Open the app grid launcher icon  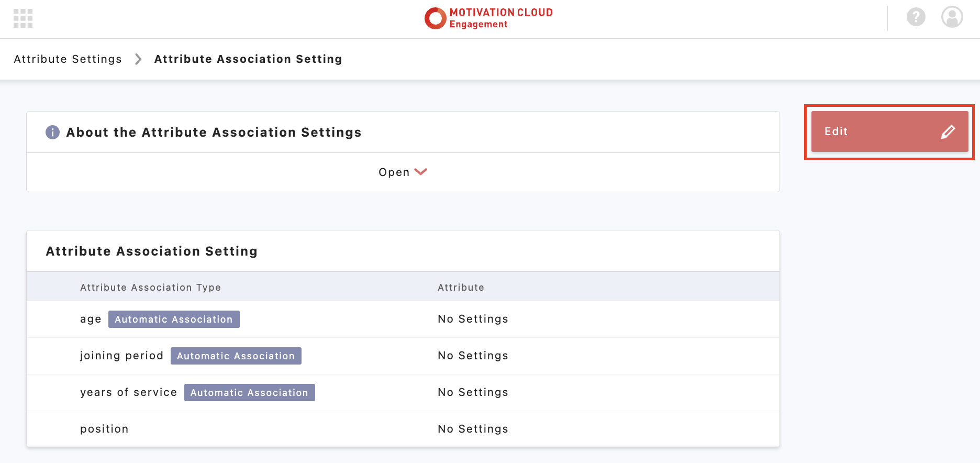click(23, 18)
